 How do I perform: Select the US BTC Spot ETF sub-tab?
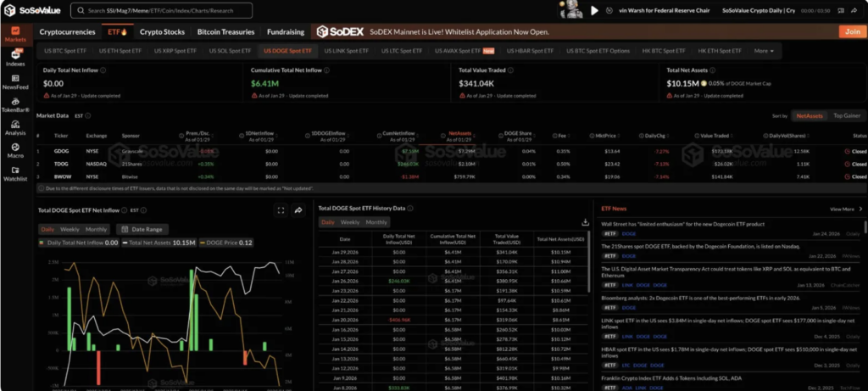click(65, 51)
